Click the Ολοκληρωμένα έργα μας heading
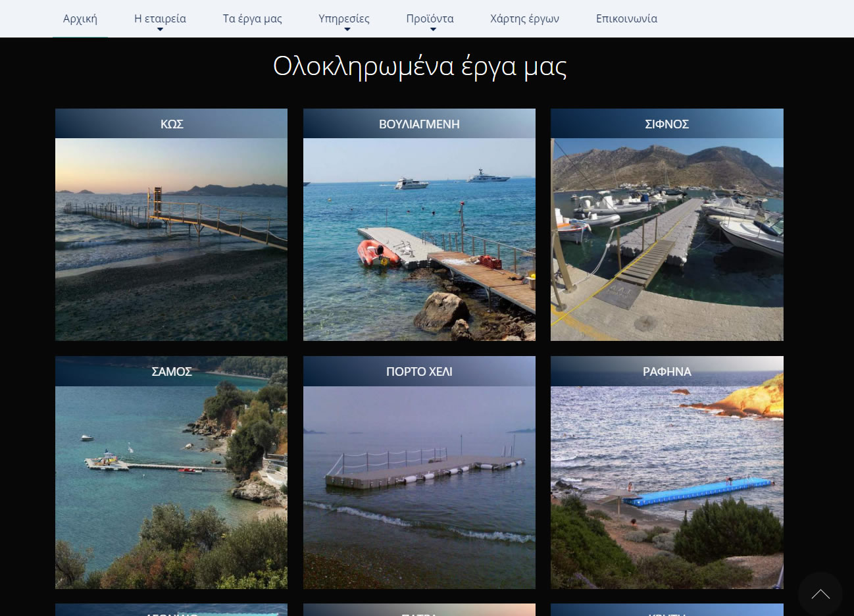The image size is (854, 616). pos(420,66)
